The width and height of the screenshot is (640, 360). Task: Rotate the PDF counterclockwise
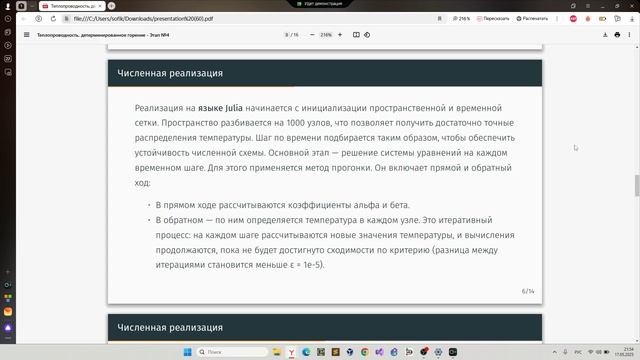point(367,35)
